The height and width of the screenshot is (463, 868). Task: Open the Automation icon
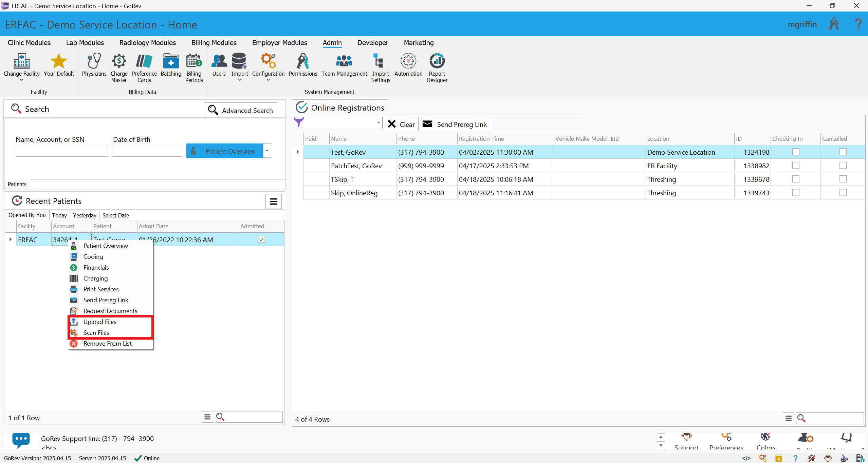pyautogui.click(x=408, y=65)
